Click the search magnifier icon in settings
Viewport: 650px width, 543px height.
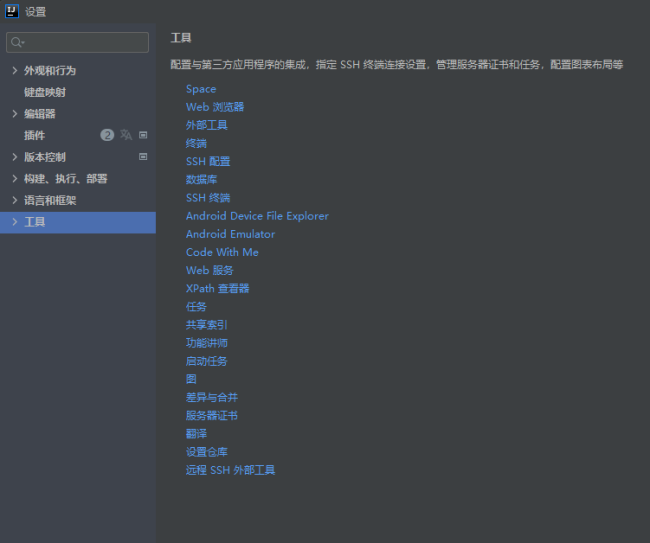(x=17, y=42)
